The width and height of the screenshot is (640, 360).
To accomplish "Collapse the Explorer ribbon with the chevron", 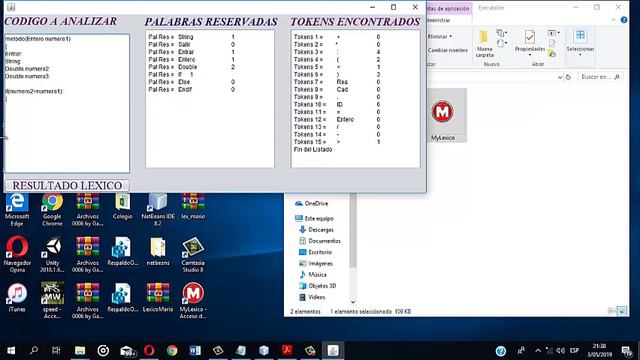I will pyautogui.click(x=613, y=20).
